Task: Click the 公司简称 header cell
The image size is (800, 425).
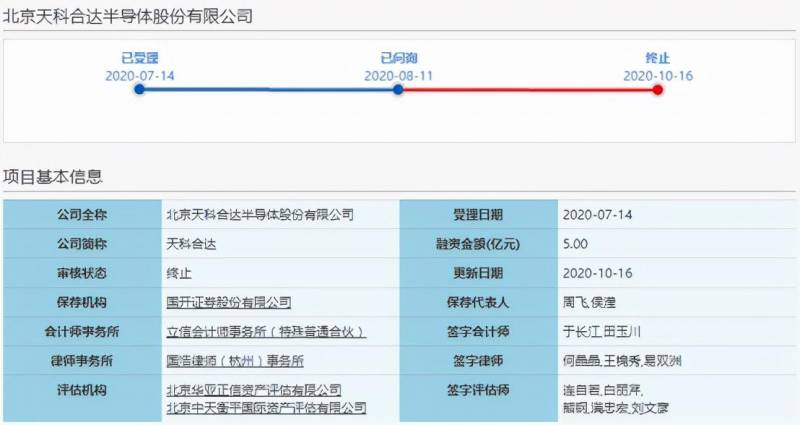Action: (82, 244)
